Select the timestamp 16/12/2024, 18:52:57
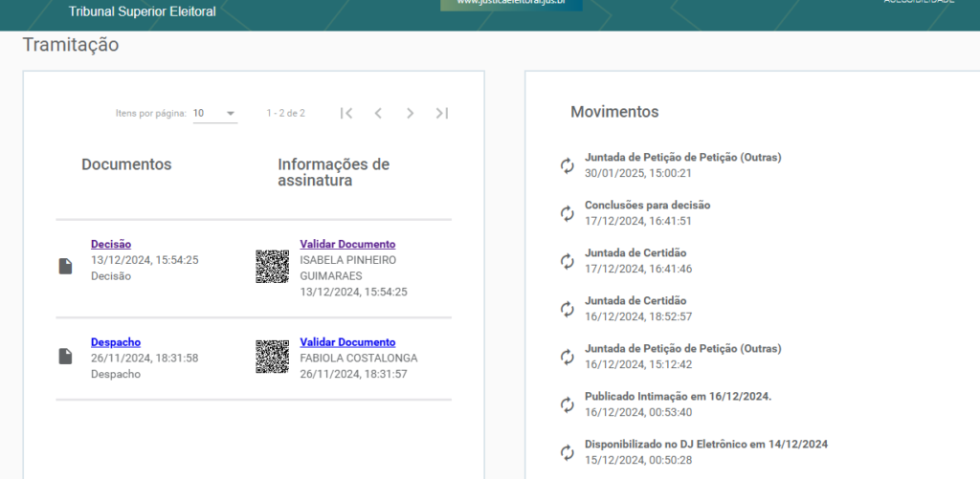 click(x=638, y=316)
